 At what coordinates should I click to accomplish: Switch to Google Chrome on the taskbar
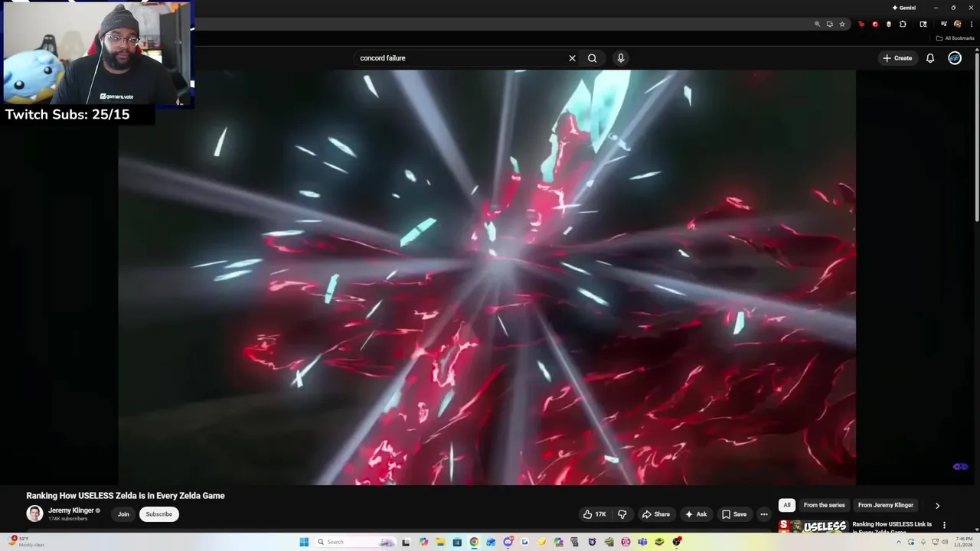(474, 542)
